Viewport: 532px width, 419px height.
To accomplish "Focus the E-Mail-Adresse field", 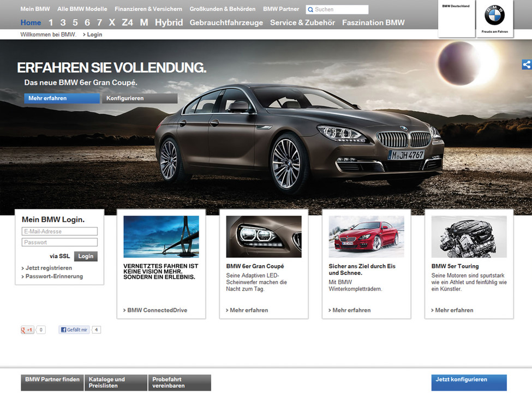I will (x=59, y=231).
